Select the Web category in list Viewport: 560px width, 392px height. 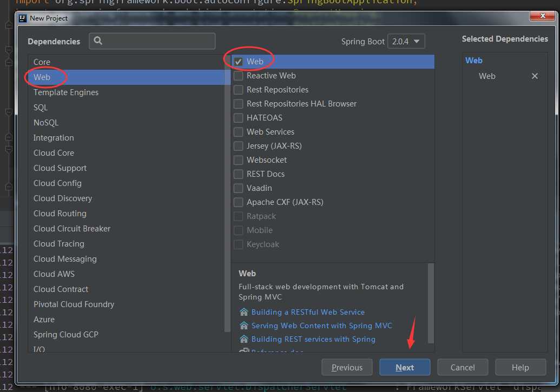(x=127, y=77)
